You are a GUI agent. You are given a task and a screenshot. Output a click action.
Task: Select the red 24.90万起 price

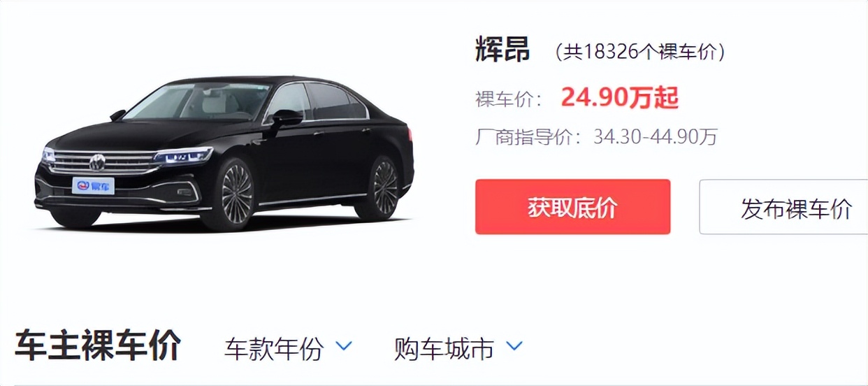pyautogui.click(x=619, y=99)
